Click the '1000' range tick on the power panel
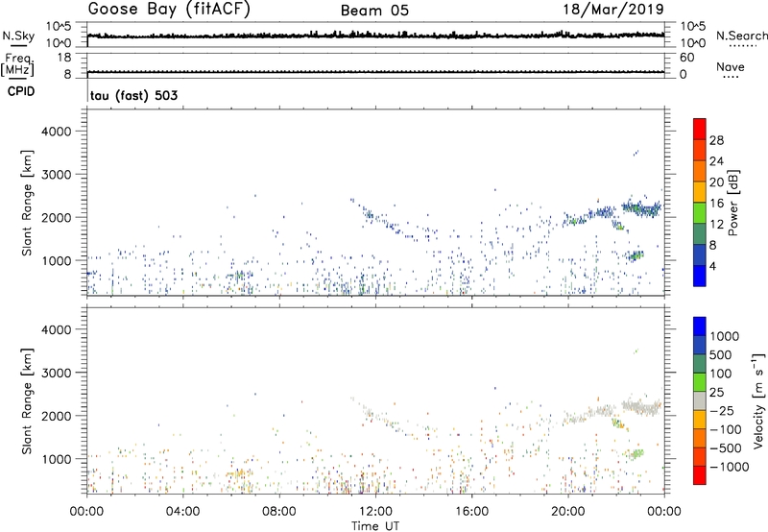The width and height of the screenshot is (768, 532). [x=57, y=260]
